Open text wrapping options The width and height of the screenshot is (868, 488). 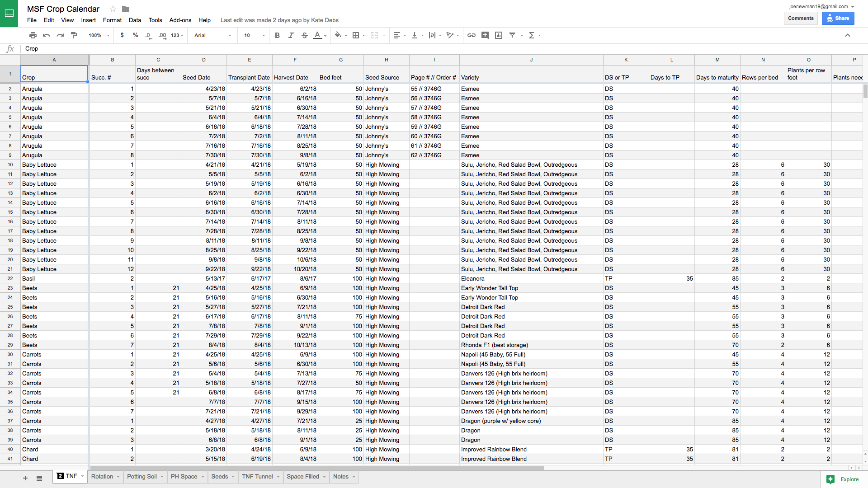point(435,35)
